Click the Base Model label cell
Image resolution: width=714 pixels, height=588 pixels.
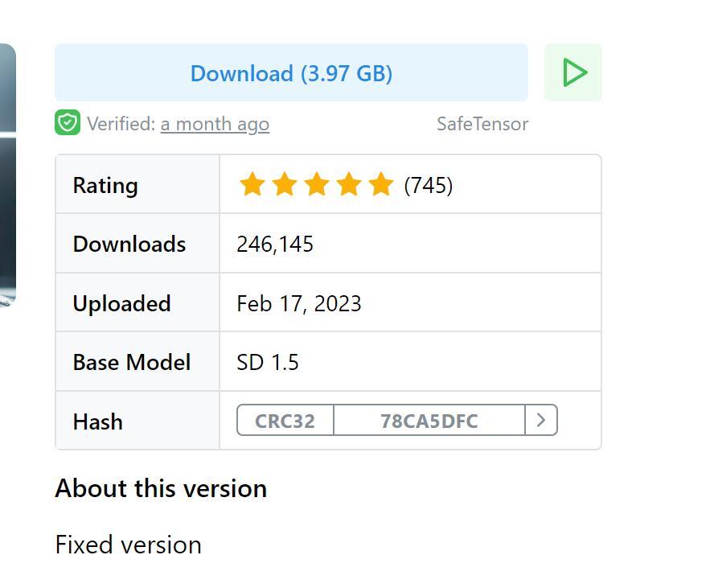(x=137, y=362)
